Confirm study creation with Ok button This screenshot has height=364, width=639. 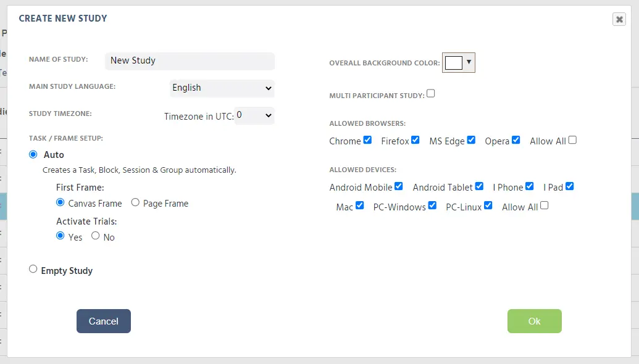click(534, 321)
